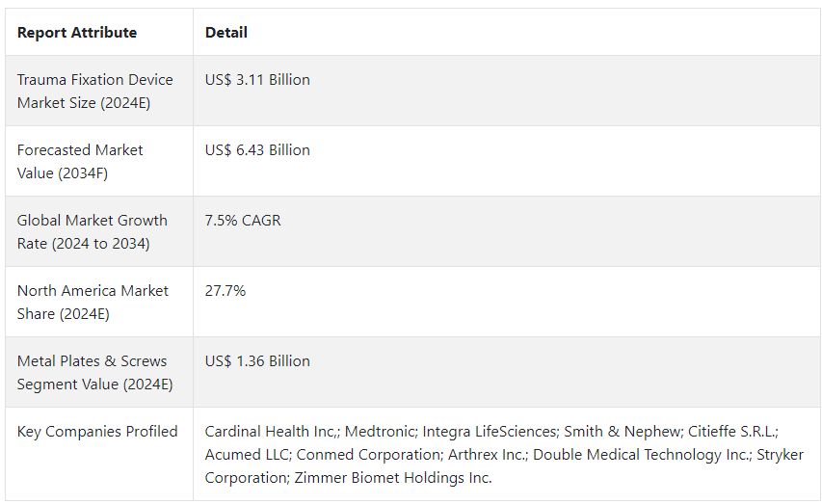This screenshot has width=822, height=504.
Task: Click the US$ 6.43 Billion value
Action: click(257, 150)
